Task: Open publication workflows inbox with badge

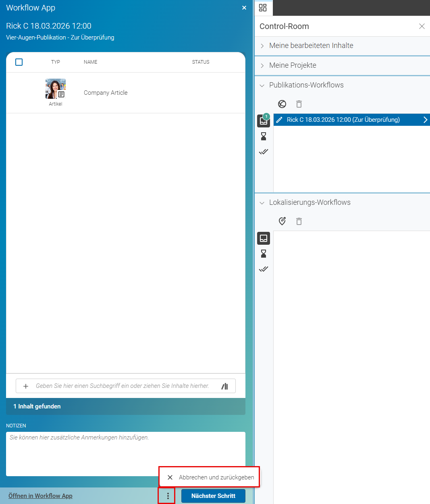Action: [x=264, y=121]
